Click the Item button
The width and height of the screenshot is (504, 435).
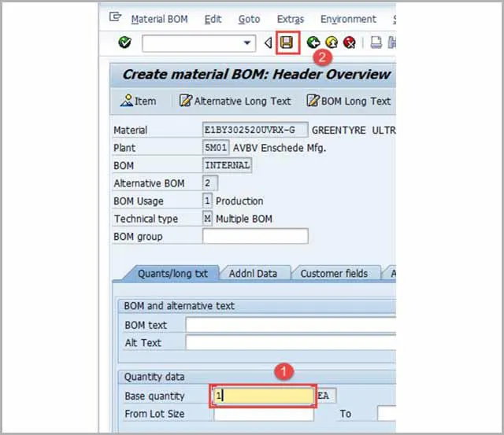(139, 101)
